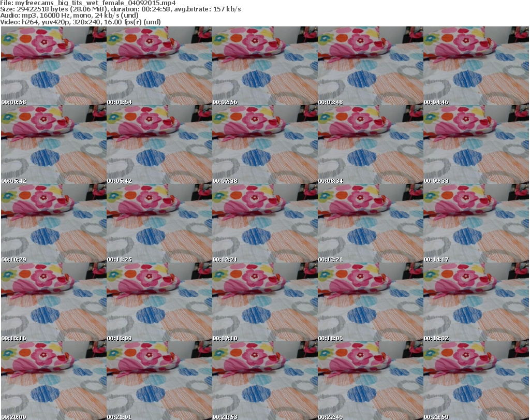
Task: Pick the 00:20:00 preview frame
Action: (x=54, y=381)
